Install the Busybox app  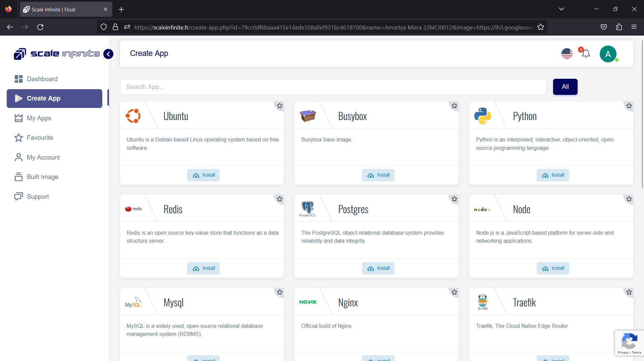point(378,175)
